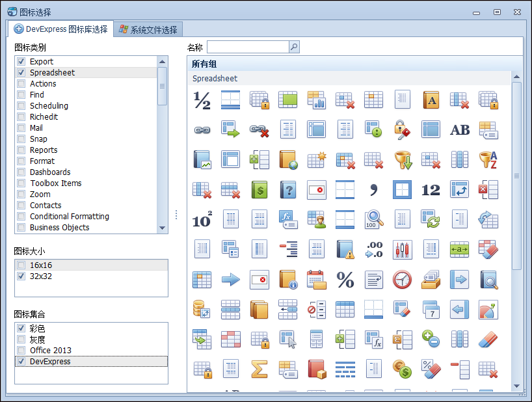Open the DevExpress 图标库选择 tab

pyautogui.click(x=60, y=29)
